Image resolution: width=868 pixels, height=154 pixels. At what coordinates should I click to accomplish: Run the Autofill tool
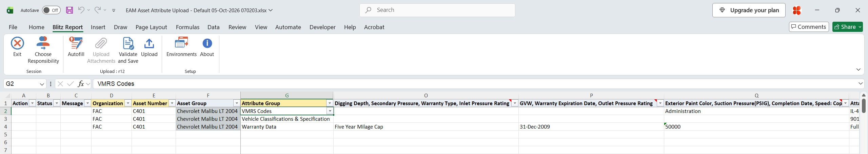click(76, 47)
